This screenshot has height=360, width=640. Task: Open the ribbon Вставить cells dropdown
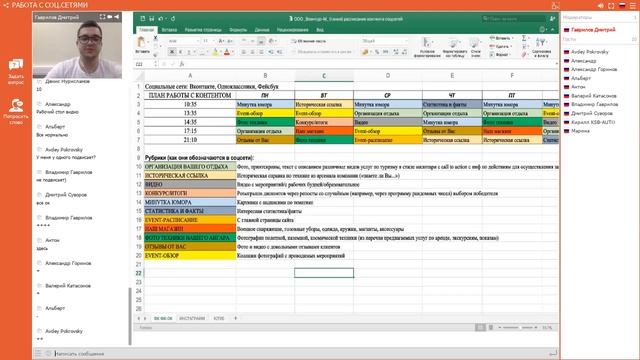tap(501, 38)
